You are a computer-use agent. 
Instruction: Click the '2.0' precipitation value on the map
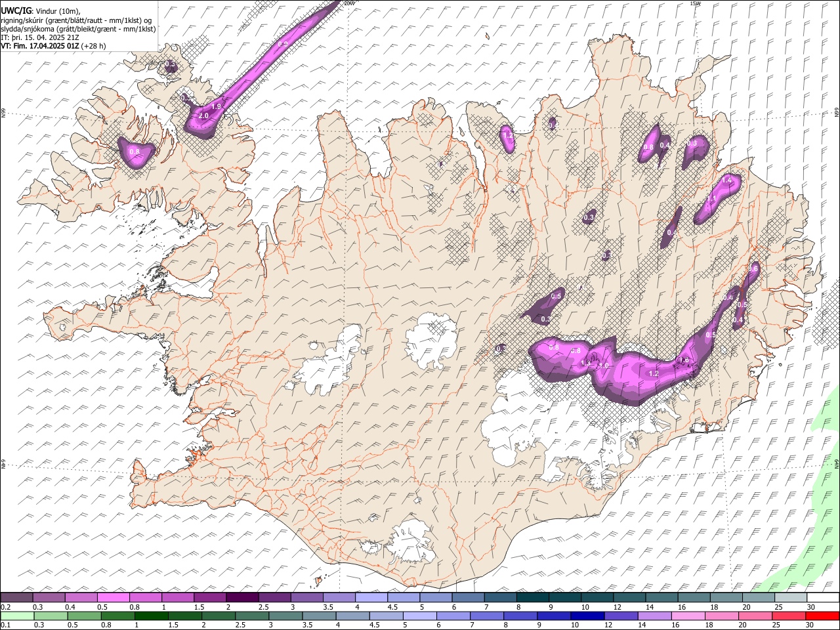tap(203, 115)
